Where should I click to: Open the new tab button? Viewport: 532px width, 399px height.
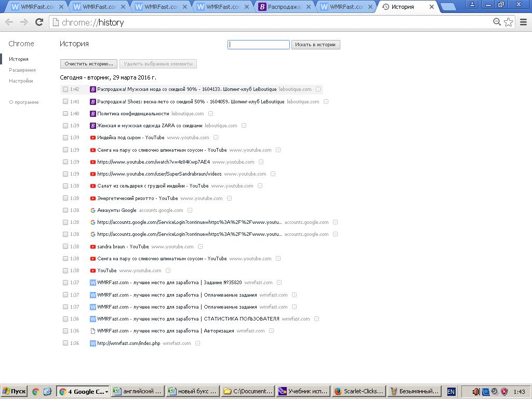[x=448, y=7]
